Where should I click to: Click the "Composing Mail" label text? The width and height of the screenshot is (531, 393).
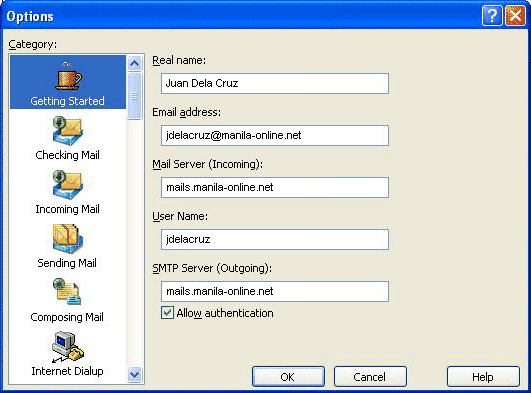tap(67, 317)
